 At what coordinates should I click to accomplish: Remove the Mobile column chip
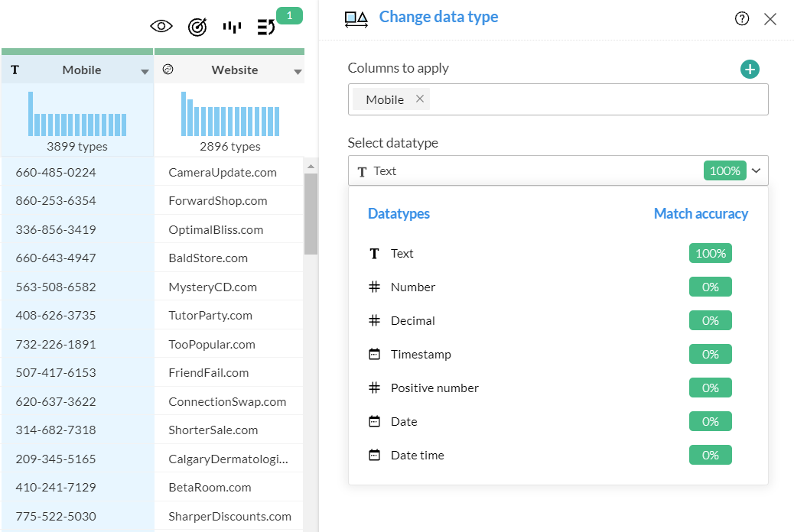(420, 99)
